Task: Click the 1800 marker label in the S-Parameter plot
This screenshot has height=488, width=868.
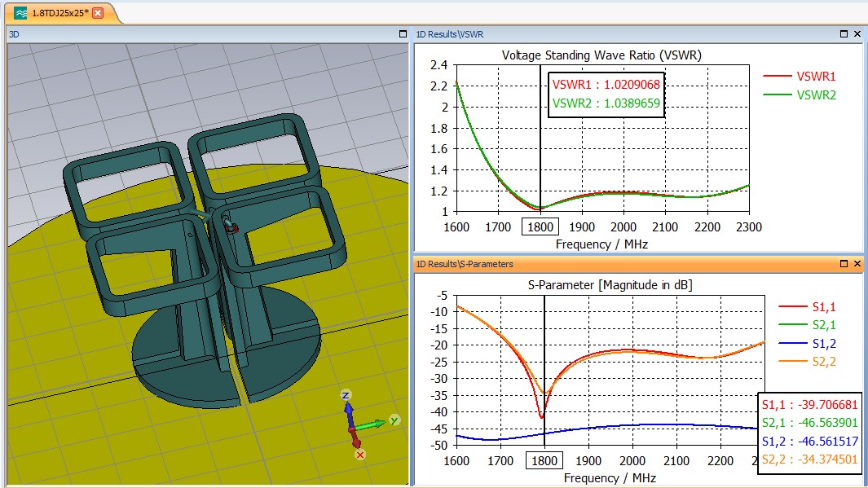Action: [544, 460]
